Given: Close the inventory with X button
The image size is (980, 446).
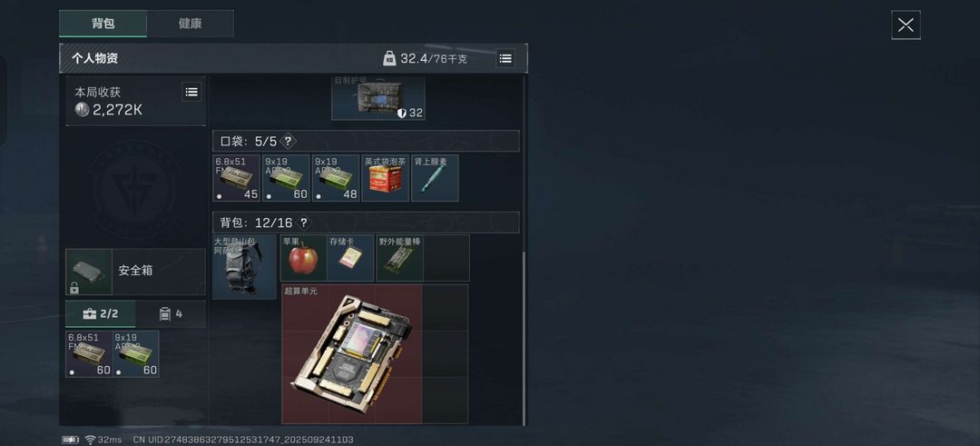Looking at the screenshot, I should (x=906, y=25).
